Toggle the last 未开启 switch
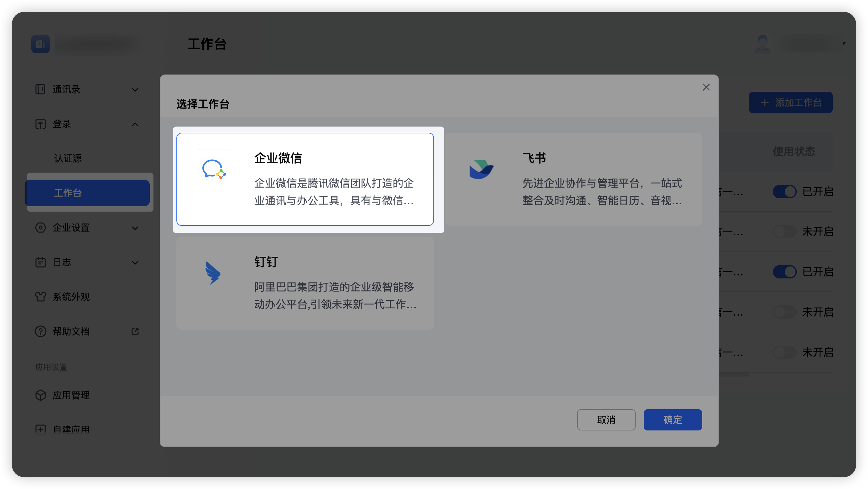Viewport: 868px width, 489px height. (784, 352)
